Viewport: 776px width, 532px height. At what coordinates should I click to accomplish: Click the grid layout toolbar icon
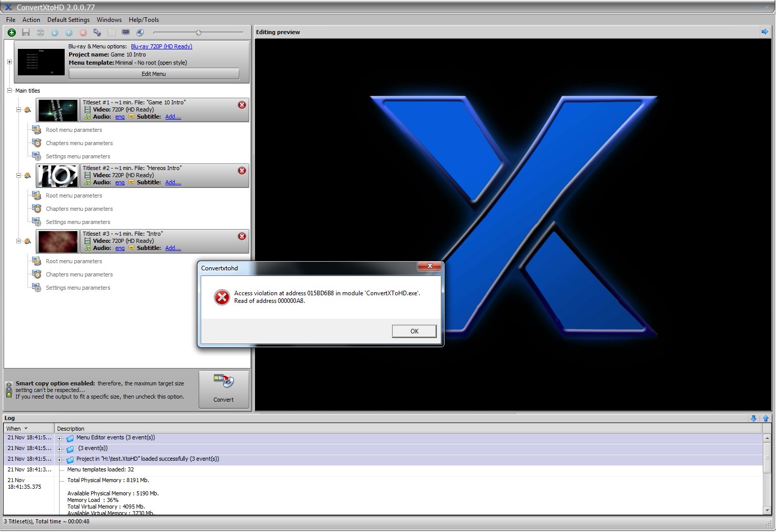pos(112,33)
